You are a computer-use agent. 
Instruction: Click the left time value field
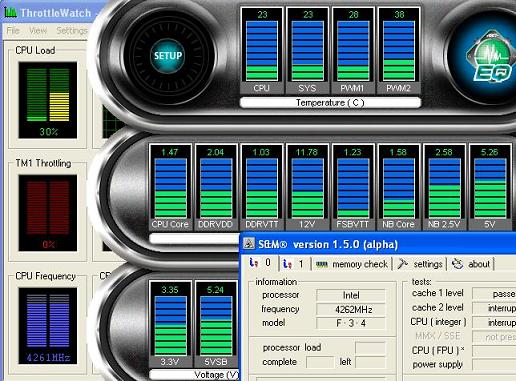371,362
